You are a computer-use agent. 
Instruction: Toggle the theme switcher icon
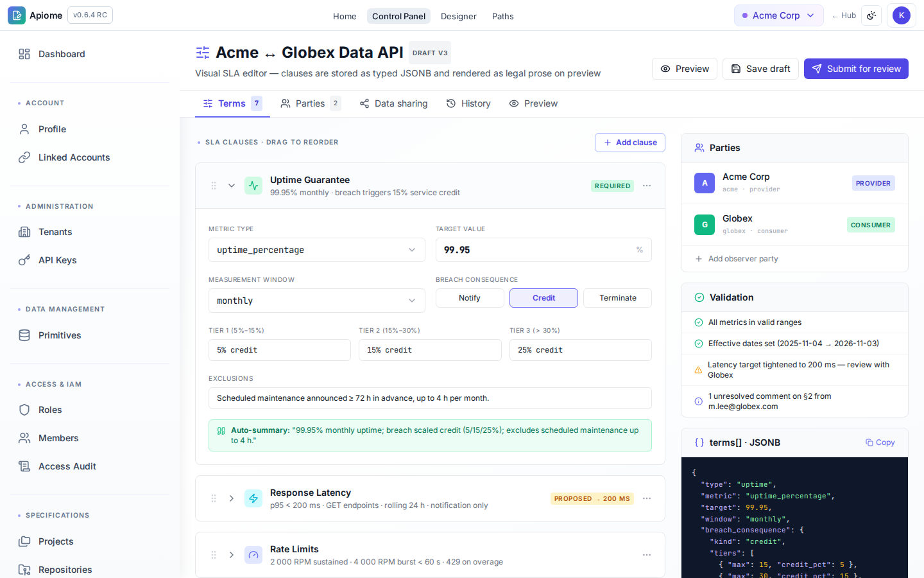871,15
